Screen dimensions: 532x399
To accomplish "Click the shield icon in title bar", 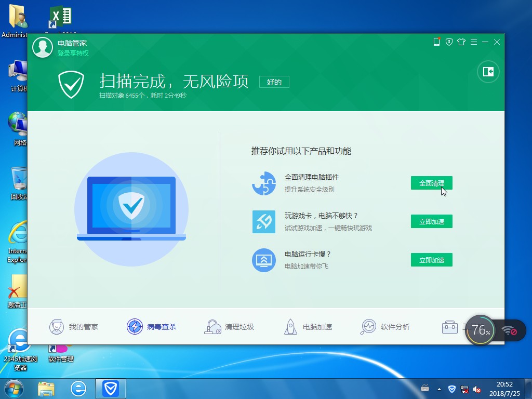I will 449,42.
